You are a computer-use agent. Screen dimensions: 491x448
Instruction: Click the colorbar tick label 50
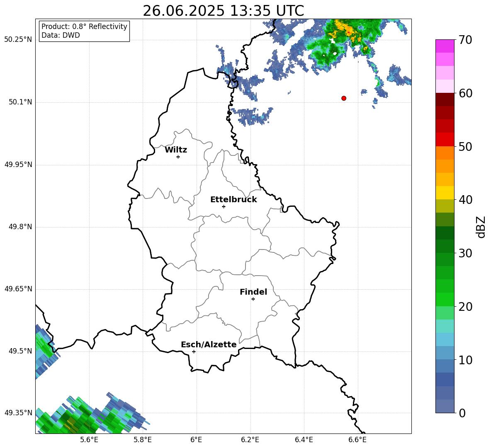pyautogui.click(x=465, y=146)
